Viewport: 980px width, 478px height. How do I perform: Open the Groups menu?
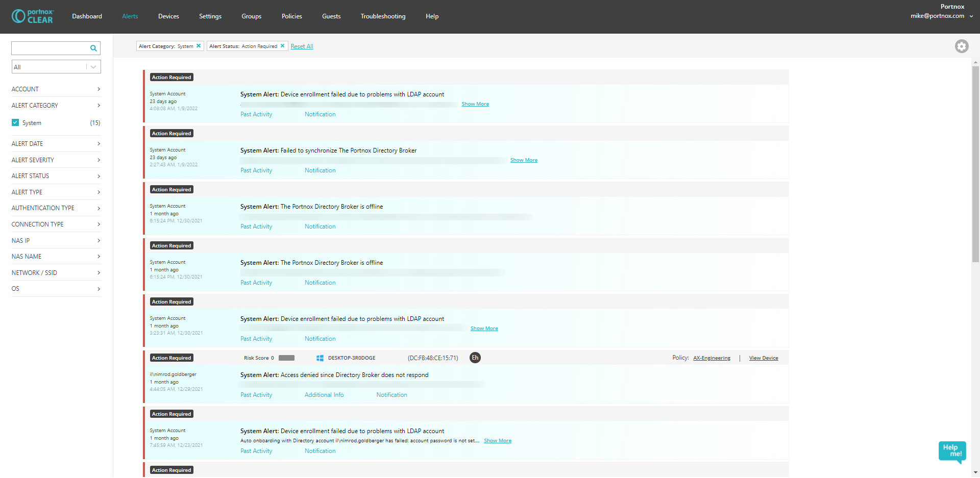(x=252, y=16)
